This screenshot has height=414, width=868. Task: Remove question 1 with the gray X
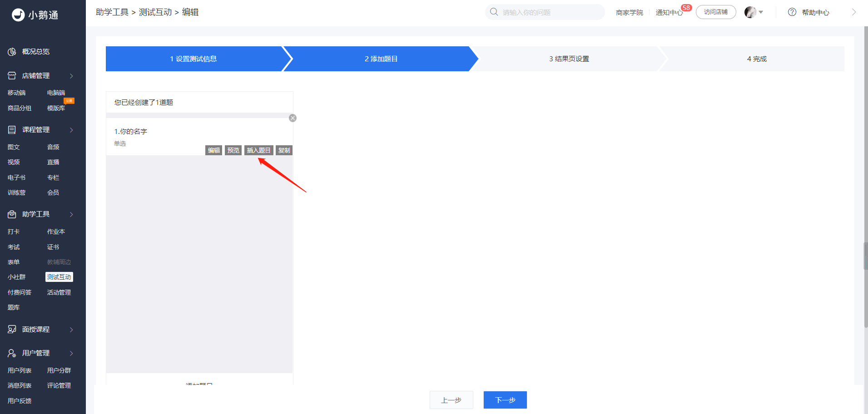[x=293, y=118]
